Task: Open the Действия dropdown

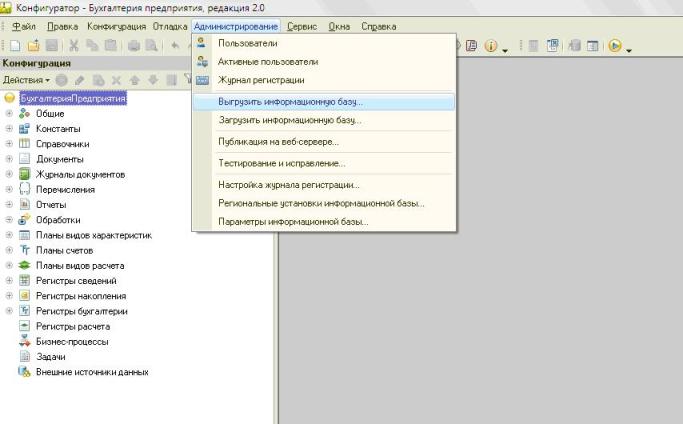Action: pyautogui.click(x=26, y=80)
